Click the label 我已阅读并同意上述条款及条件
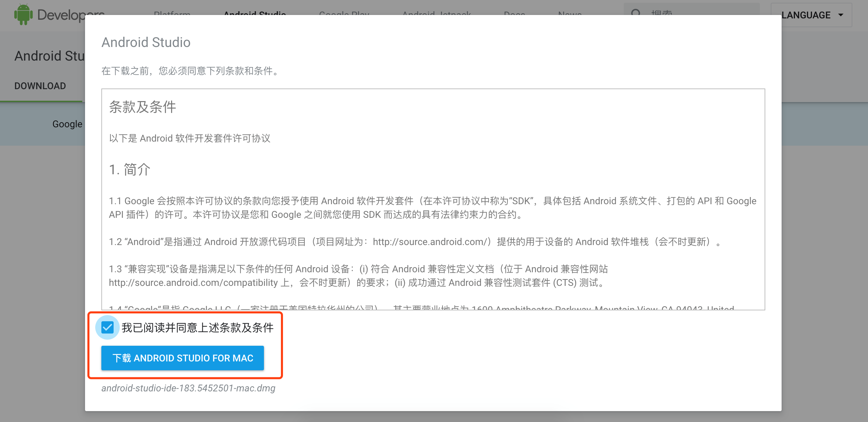 (198, 327)
